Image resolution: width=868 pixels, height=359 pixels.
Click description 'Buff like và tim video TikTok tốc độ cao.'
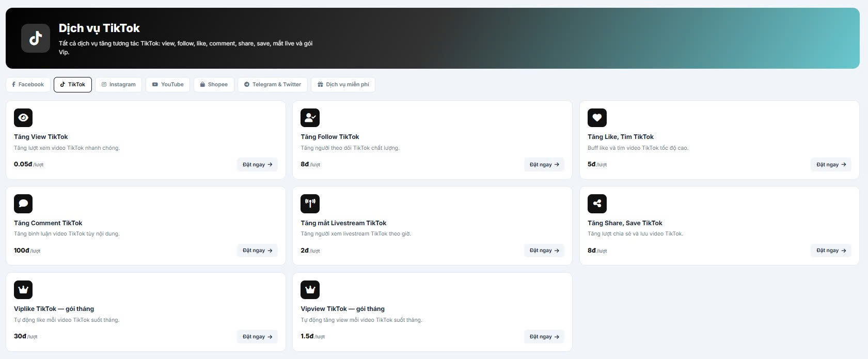pyautogui.click(x=638, y=148)
